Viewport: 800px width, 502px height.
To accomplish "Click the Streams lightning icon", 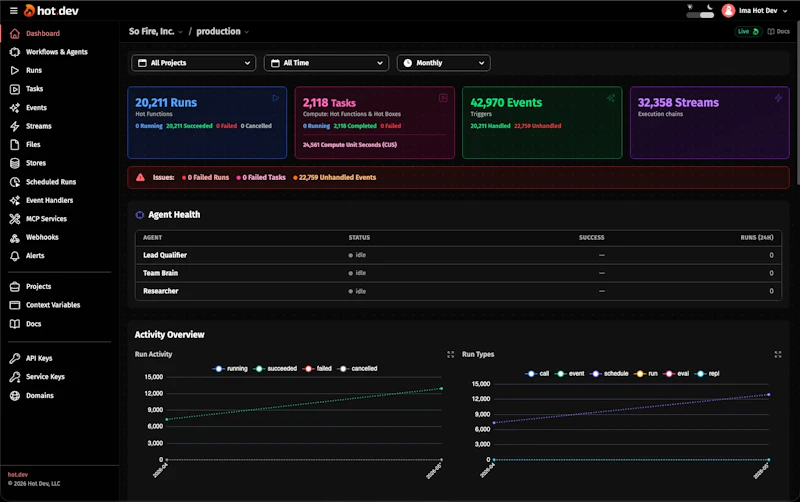I will (15, 126).
